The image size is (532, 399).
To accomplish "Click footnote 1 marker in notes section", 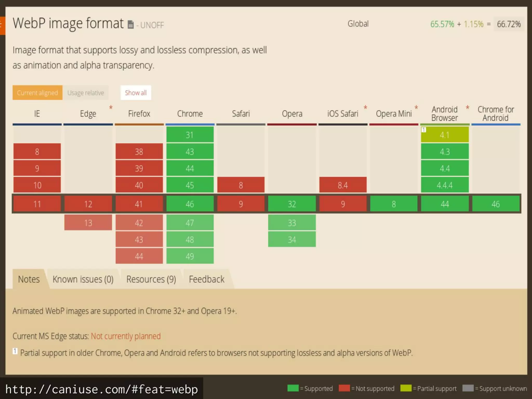I will click(x=15, y=351).
